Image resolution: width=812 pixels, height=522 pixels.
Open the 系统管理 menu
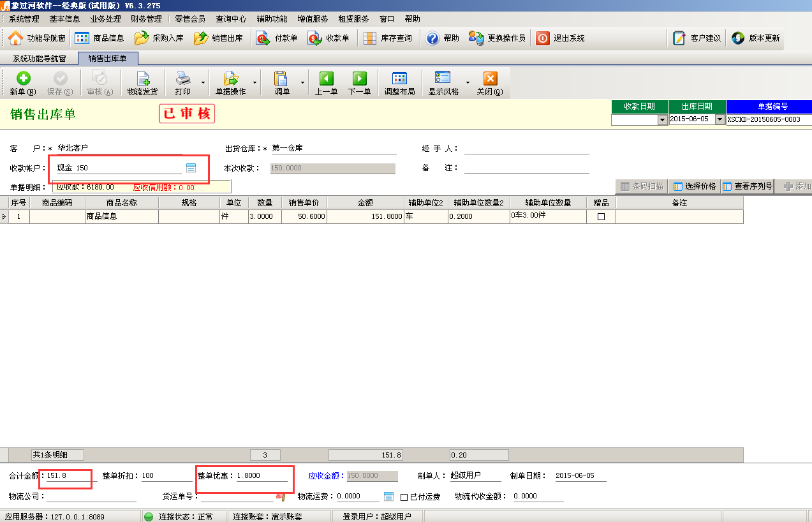(24, 19)
